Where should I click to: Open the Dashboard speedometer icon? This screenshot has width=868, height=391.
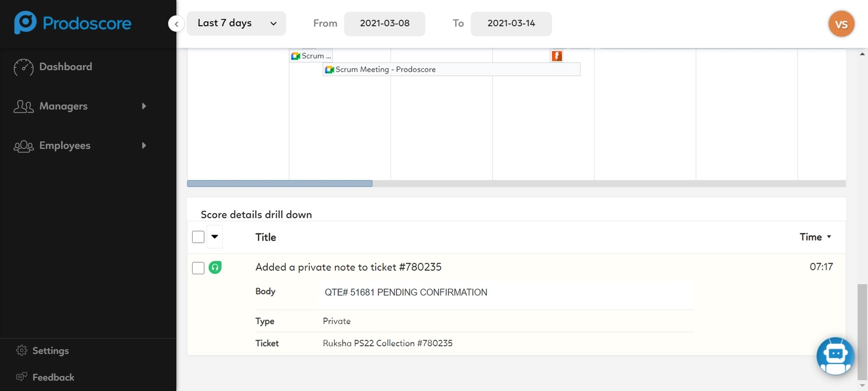23,67
